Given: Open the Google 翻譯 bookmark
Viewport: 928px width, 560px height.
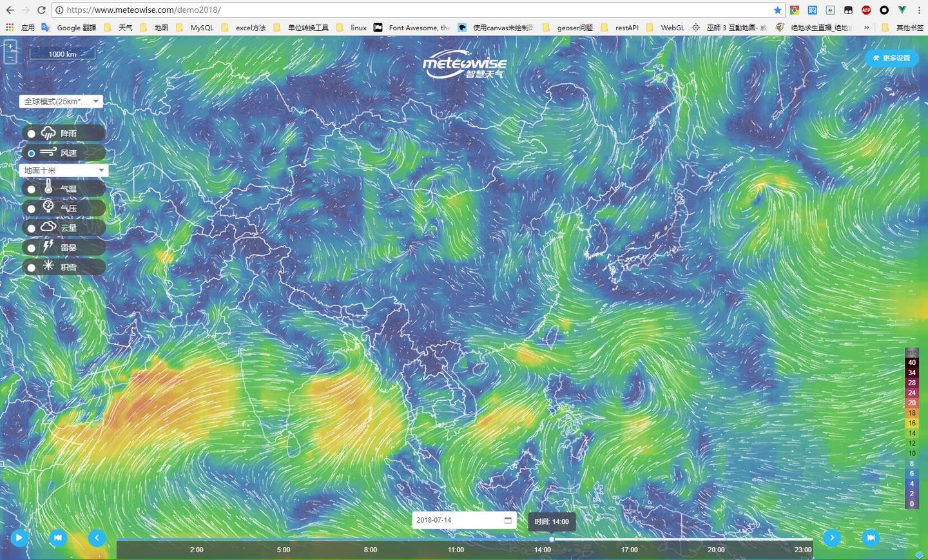Looking at the screenshot, I should [69, 28].
